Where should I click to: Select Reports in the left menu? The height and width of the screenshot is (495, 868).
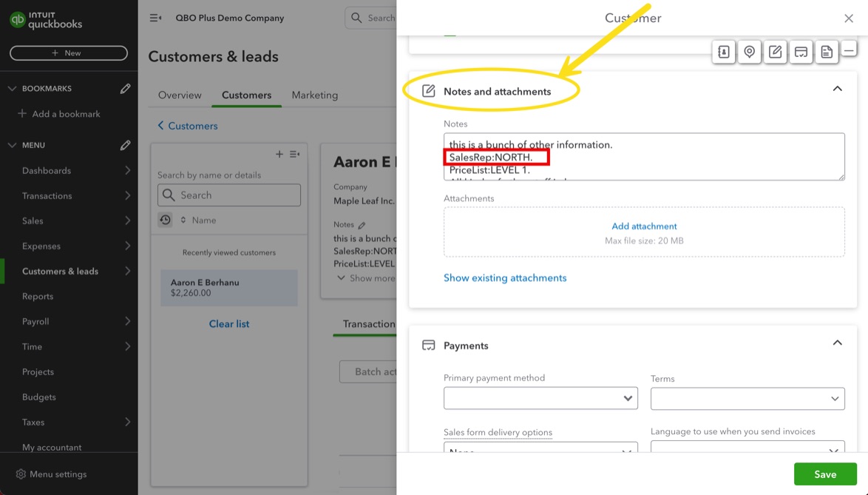coord(38,297)
